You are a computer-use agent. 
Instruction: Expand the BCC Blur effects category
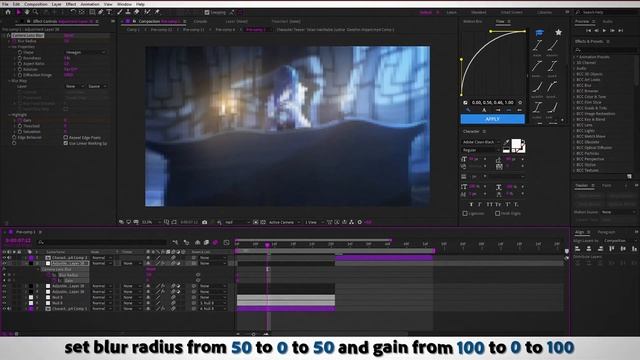(x=574, y=85)
